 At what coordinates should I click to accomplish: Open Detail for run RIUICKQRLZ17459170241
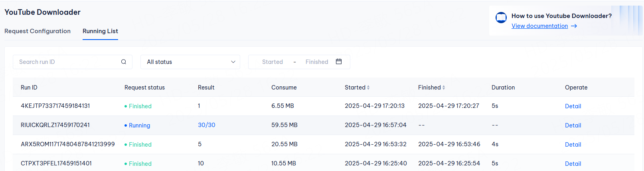pos(573,125)
